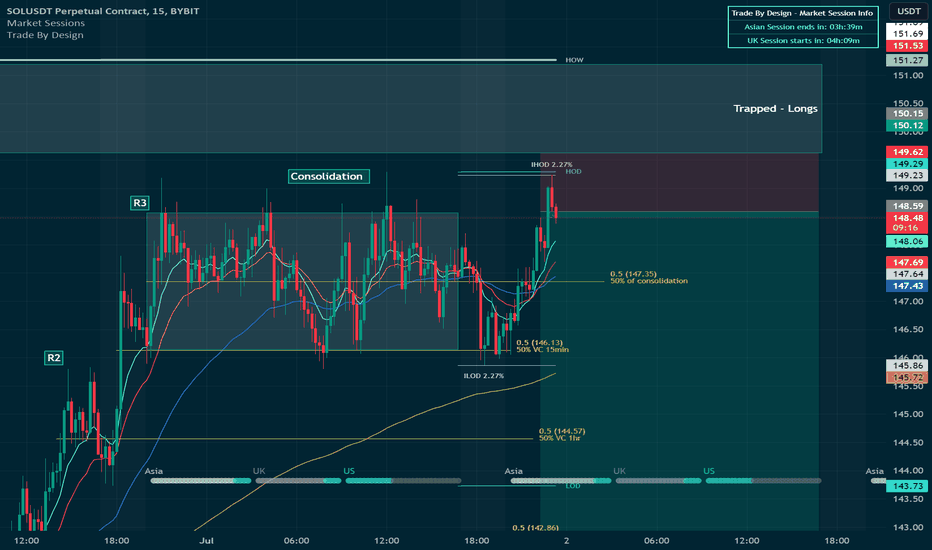Open the USDT currency selector
Image resolution: width=932 pixels, height=550 pixels.
pyautogui.click(x=909, y=11)
